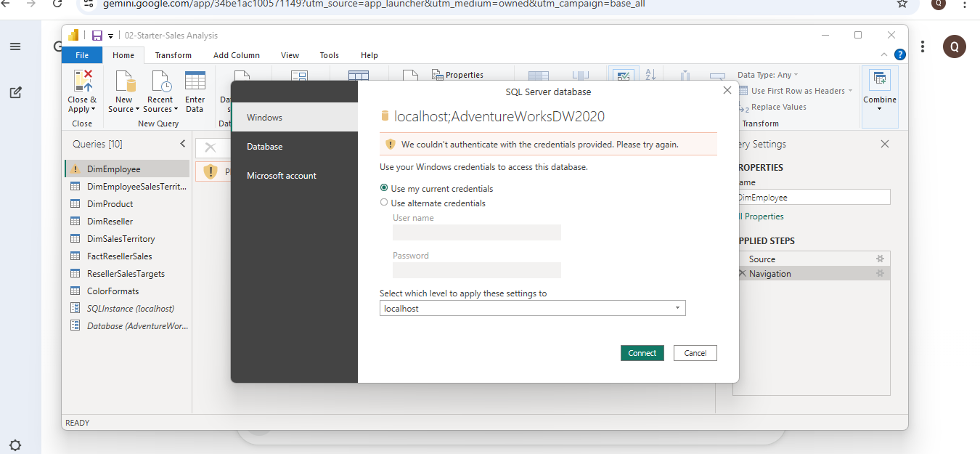Click the User name field
The height and width of the screenshot is (454, 980).
(477, 232)
